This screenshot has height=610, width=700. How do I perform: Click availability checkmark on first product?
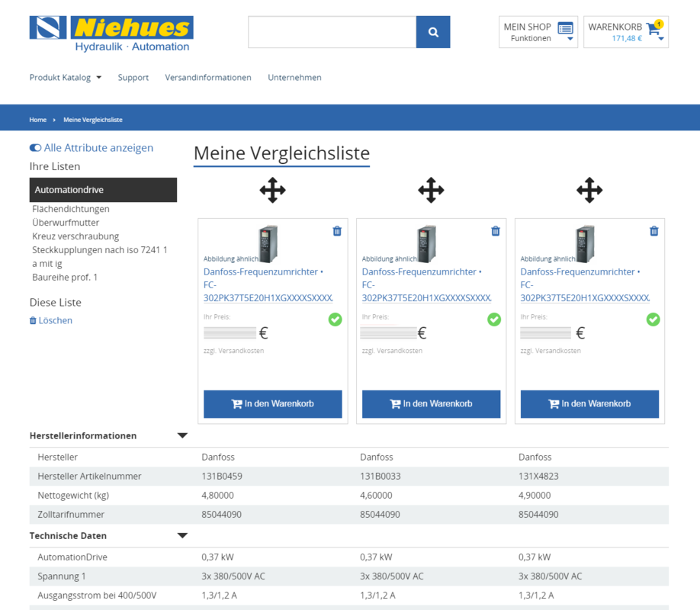tap(336, 319)
